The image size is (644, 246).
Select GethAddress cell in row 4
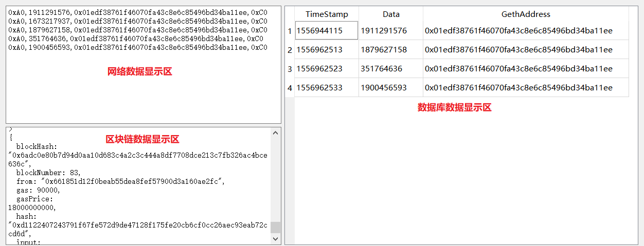coord(526,88)
